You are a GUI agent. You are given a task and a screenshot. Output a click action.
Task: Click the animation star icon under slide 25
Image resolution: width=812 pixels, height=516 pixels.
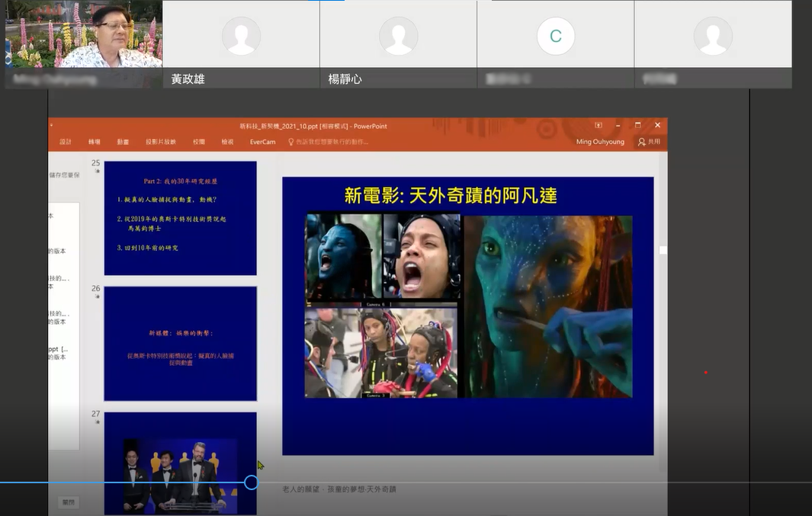[97, 171]
